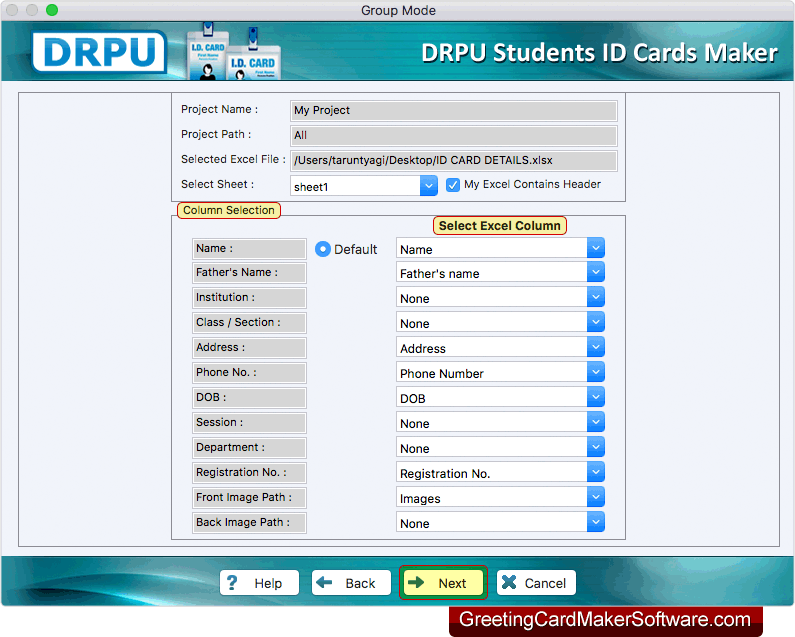Expand the DOB column dropdown
795x637 pixels.
pyautogui.click(x=596, y=398)
